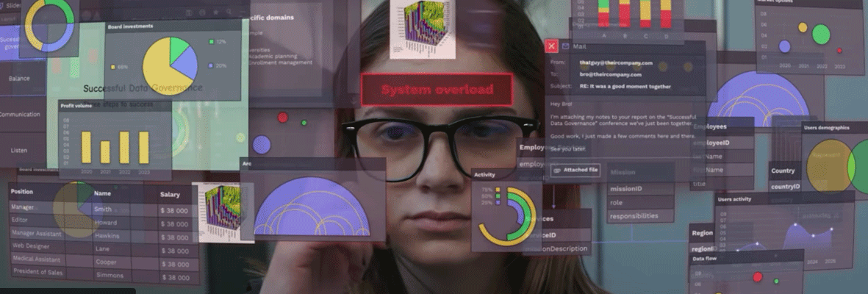The height and width of the screenshot is (294, 868).
Task: Click the Position column header
Action: tap(22, 192)
